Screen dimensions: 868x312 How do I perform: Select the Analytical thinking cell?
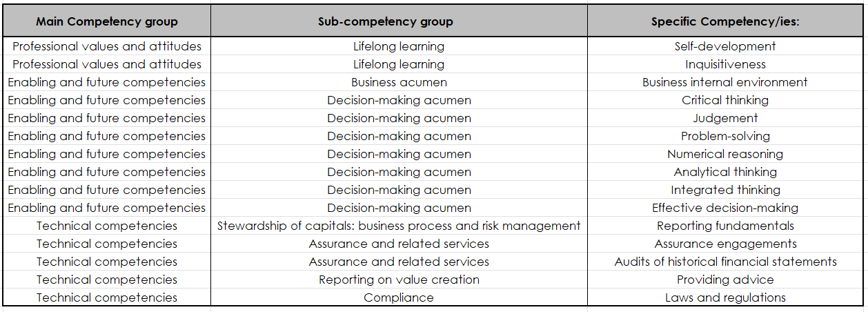725,172
